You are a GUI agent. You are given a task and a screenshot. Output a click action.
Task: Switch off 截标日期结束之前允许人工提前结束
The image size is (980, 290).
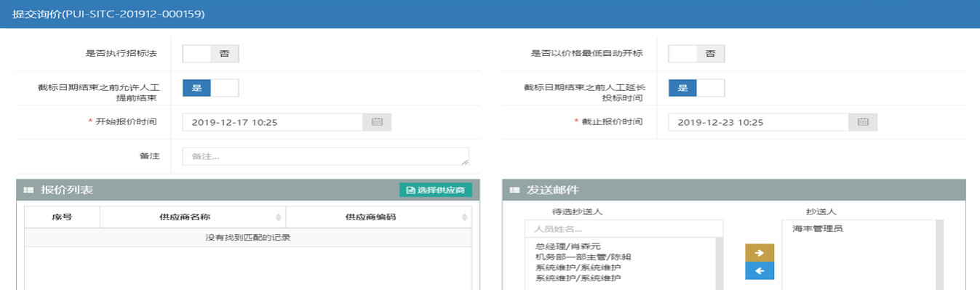210,88
